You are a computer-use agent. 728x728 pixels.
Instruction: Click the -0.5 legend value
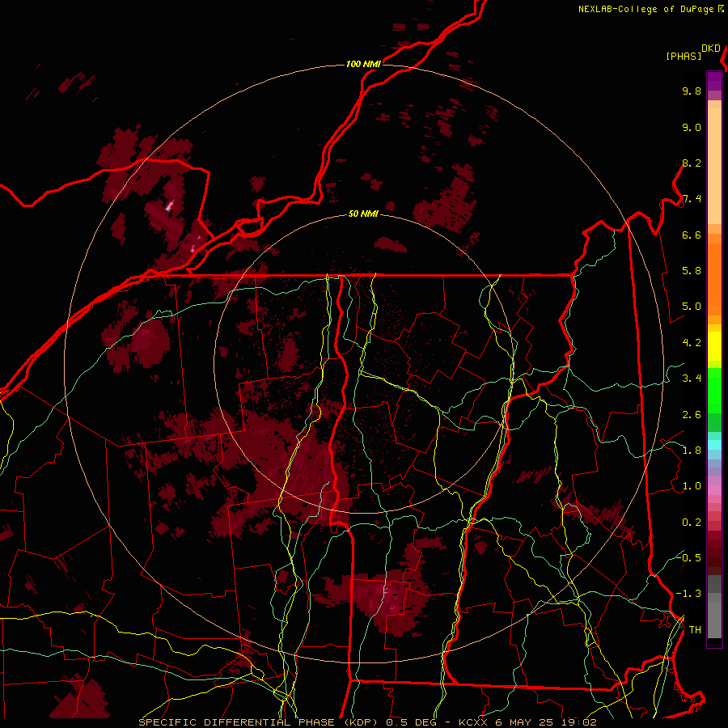(688, 557)
